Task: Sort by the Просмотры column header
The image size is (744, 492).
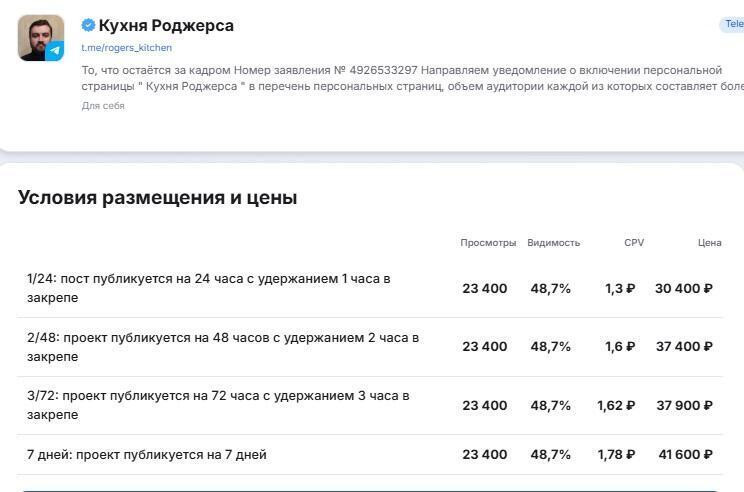Action: (488, 243)
